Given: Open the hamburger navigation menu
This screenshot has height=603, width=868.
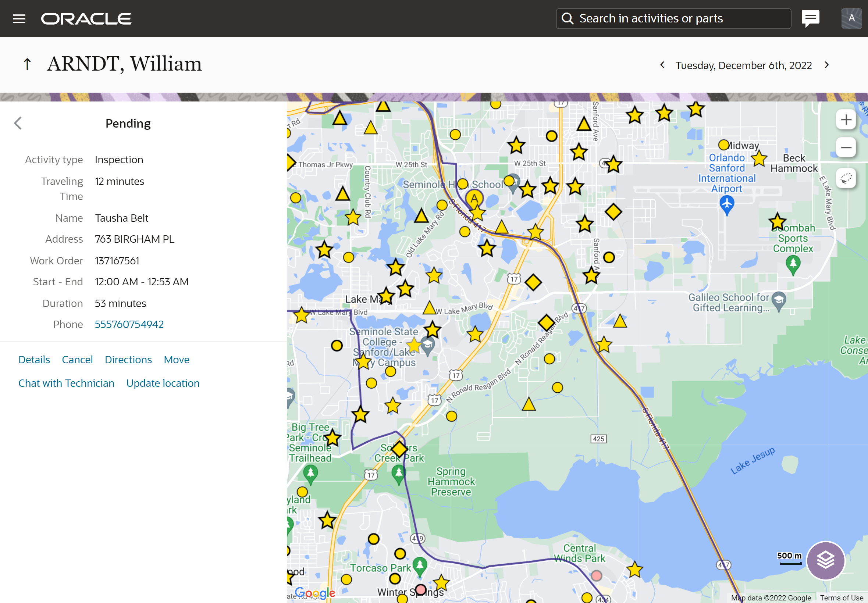Looking at the screenshot, I should pos(19,18).
